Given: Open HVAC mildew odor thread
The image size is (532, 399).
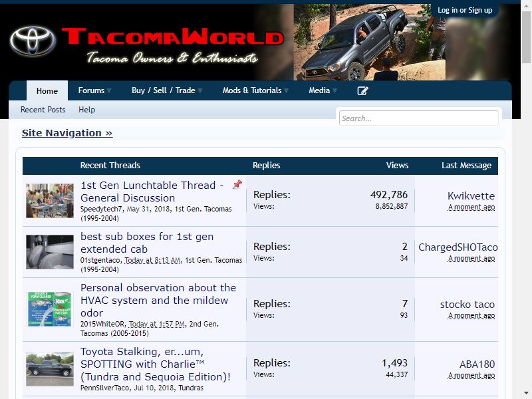Looking at the screenshot, I should (x=158, y=301).
